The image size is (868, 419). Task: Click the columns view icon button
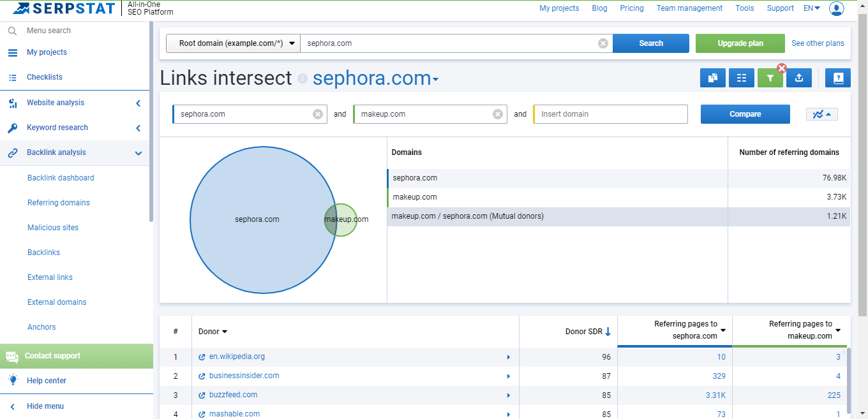[742, 78]
